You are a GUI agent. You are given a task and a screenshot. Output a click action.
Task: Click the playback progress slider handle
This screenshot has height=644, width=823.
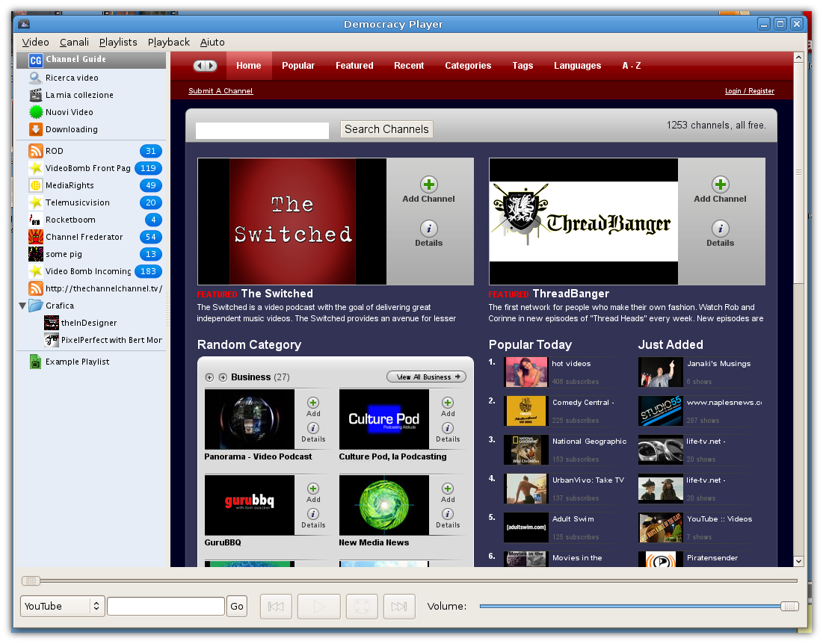click(x=31, y=580)
